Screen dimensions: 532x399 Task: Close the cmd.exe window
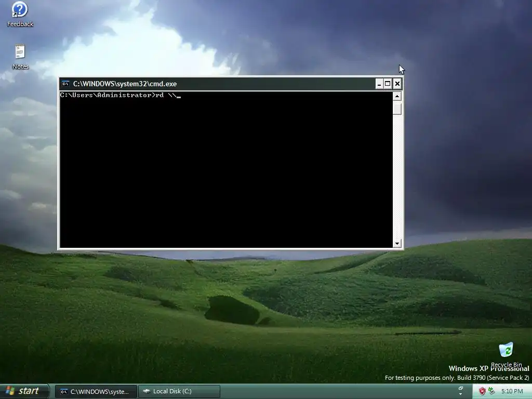(397, 84)
